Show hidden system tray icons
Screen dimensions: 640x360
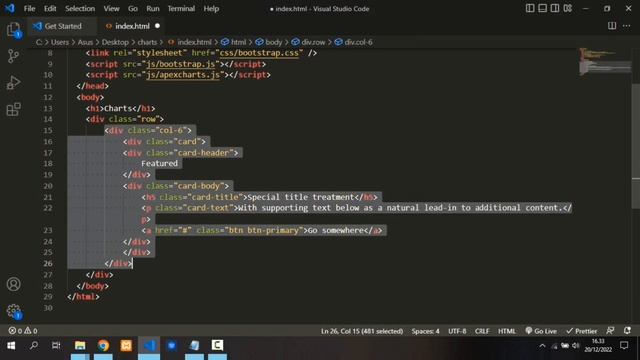tap(542, 346)
